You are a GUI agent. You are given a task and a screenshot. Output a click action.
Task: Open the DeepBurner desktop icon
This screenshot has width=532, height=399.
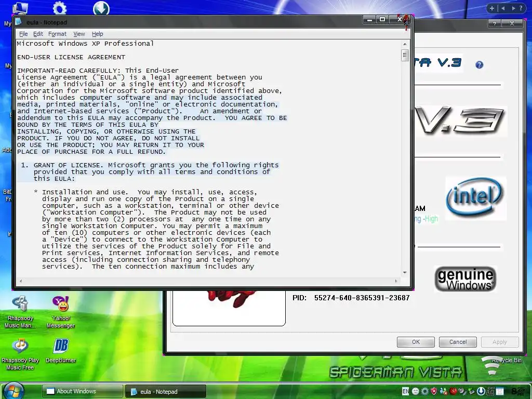pos(61,351)
